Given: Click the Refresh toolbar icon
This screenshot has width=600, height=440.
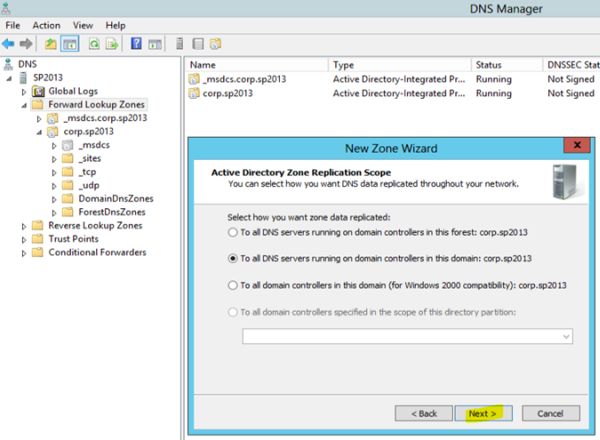Looking at the screenshot, I should click(94, 44).
